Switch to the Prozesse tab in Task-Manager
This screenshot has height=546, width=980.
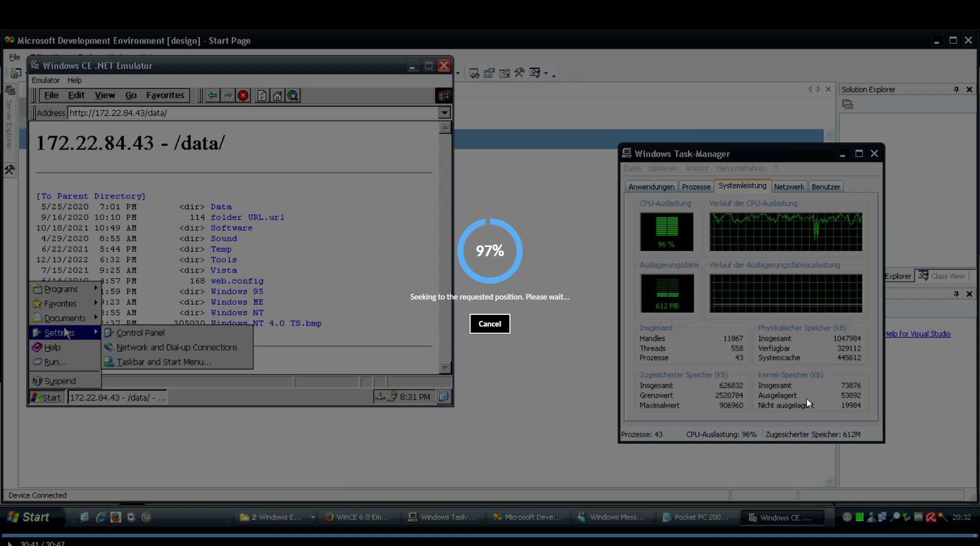pos(696,187)
